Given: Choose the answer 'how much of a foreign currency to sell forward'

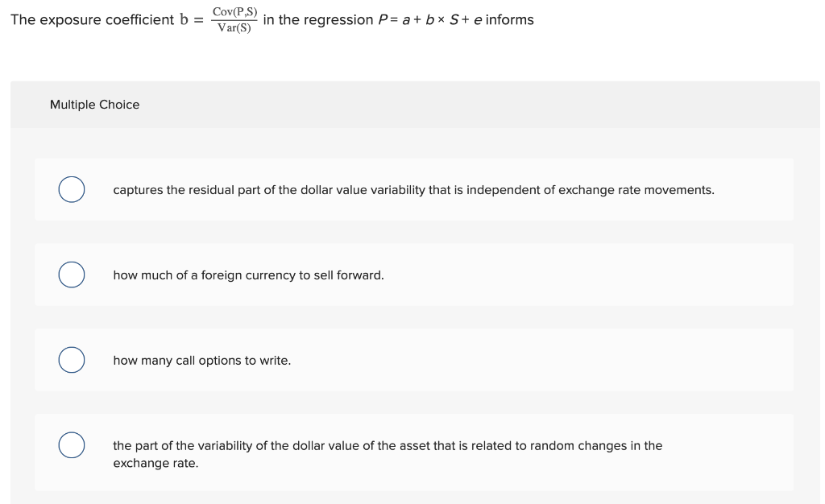Looking at the screenshot, I should 249,275.
